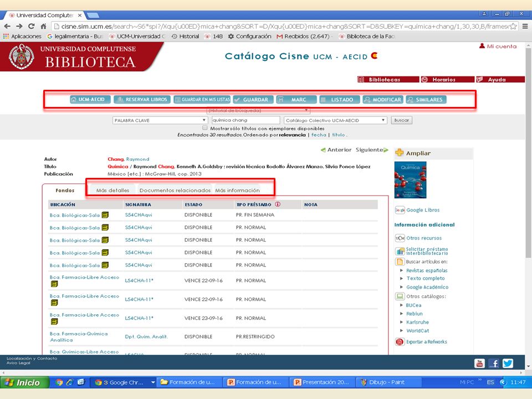Return to the Listado of results
Screen dimensions: 532x399
[339, 99]
